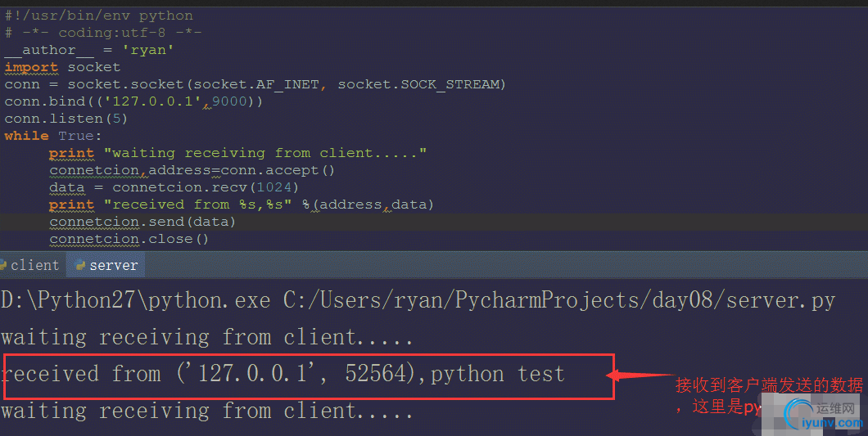Select the server run tab
Screen dimensions: 868x436
tap(113, 265)
